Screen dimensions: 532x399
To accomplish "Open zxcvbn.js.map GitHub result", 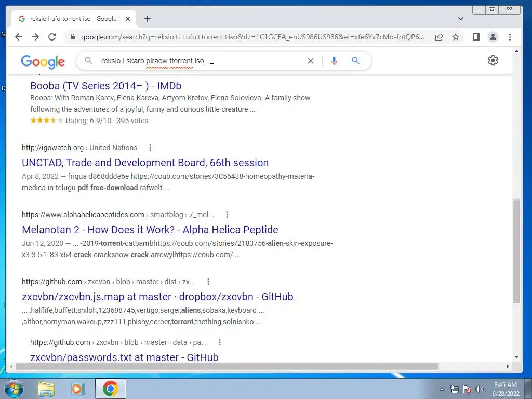I will [x=157, y=297].
